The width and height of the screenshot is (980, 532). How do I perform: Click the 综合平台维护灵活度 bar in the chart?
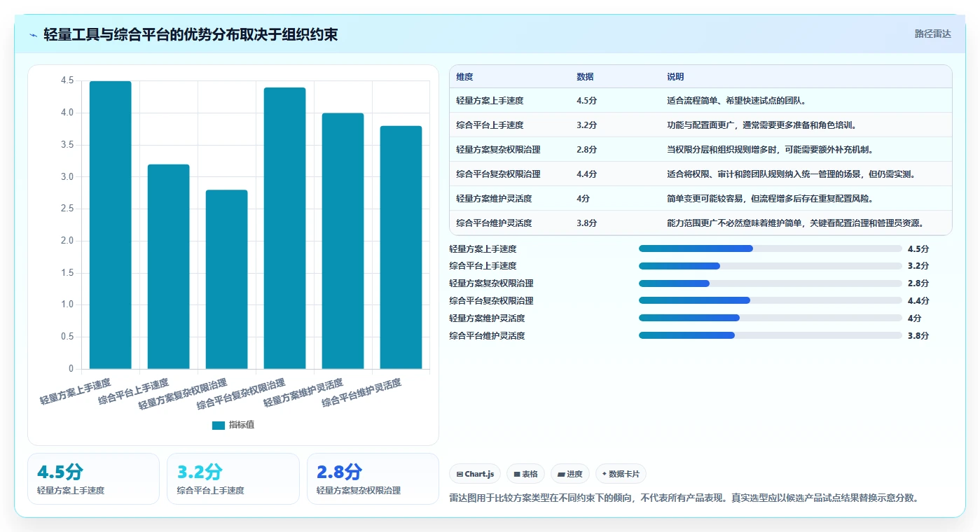(x=401, y=247)
